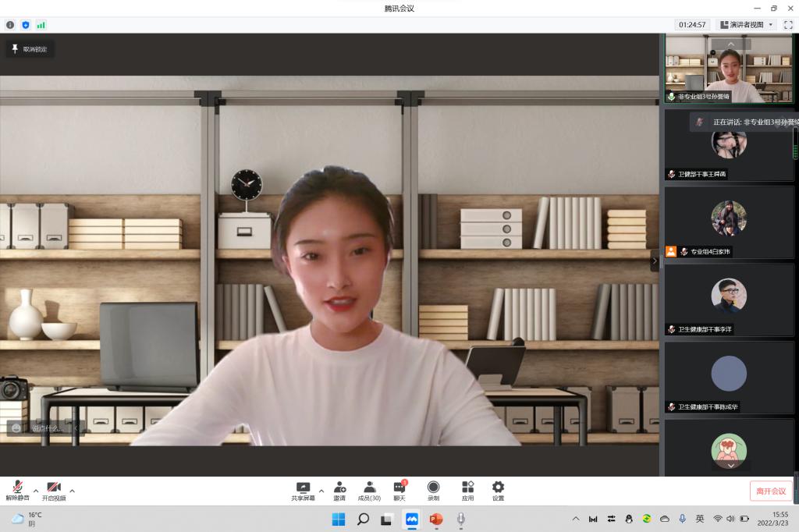The image size is (799, 532).
Task: Toggle full screen mode icon
Action: point(787,25)
